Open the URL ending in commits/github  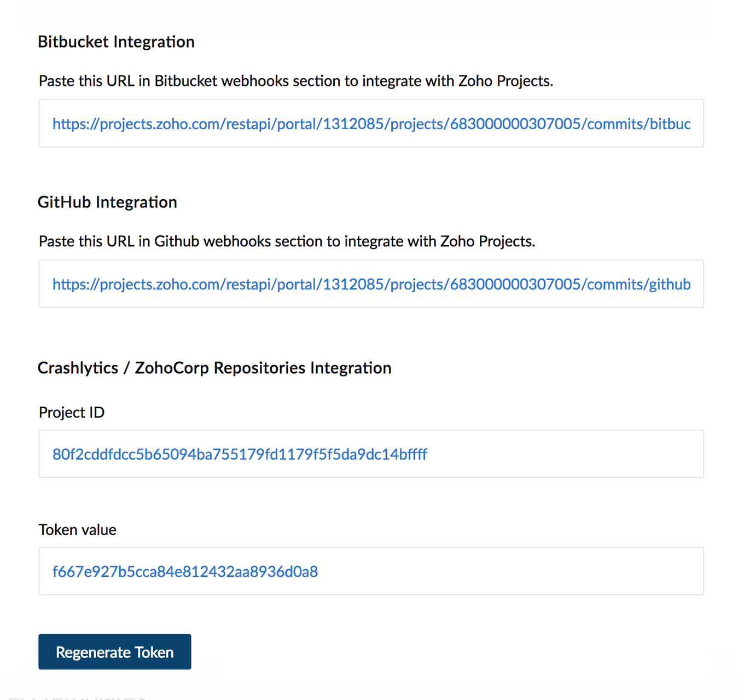(371, 285)
